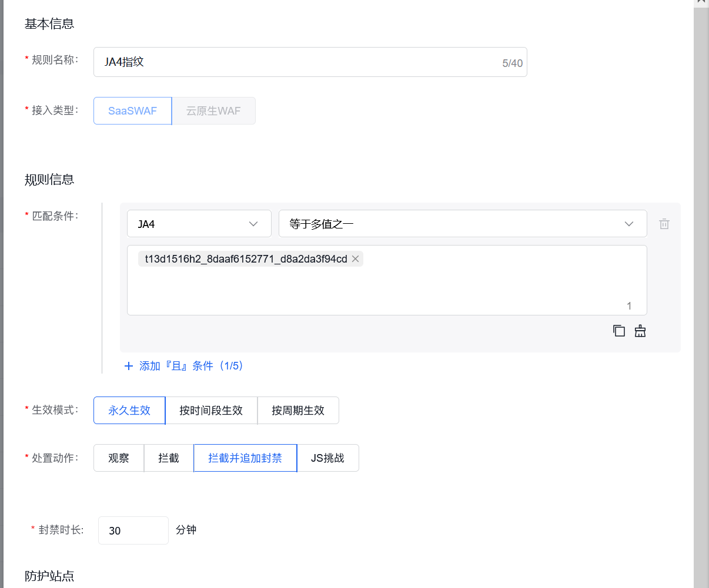The width and height of the screenshot is (709, 588).
Task: Delete the match condition via trash icon
Action: point(664,223)
